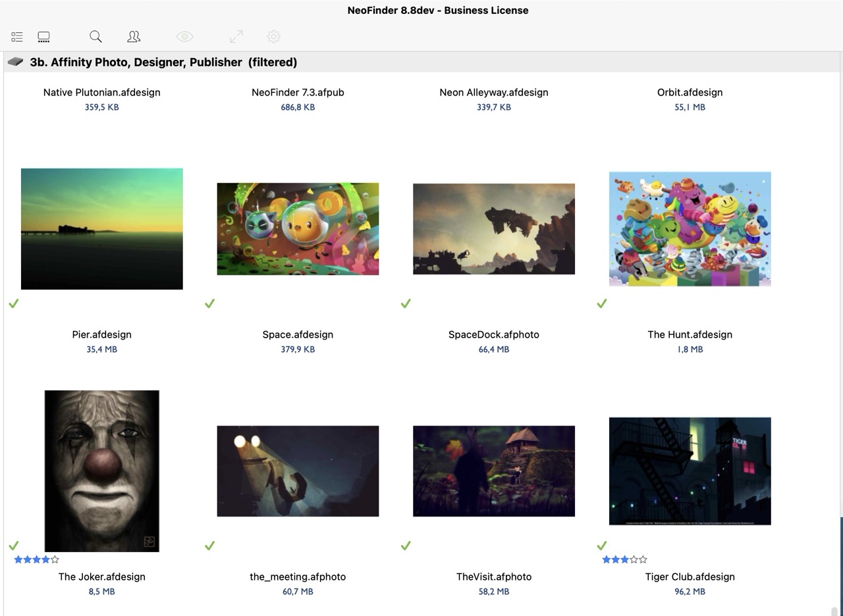Open the gear settings icon
Screen dimensions: 843x616
[x=274, y=37]
